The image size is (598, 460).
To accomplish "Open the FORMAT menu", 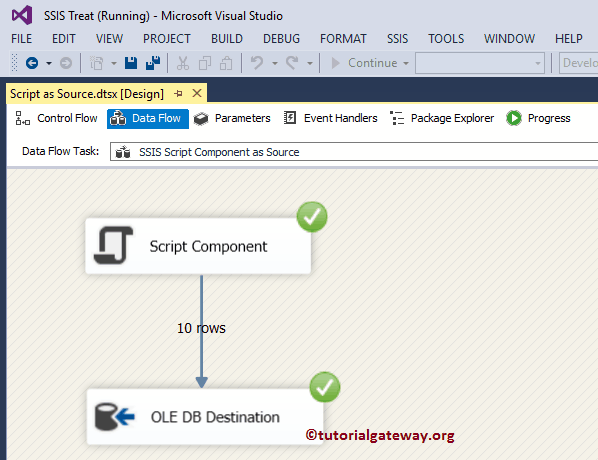I will click(x=343, y=39).
